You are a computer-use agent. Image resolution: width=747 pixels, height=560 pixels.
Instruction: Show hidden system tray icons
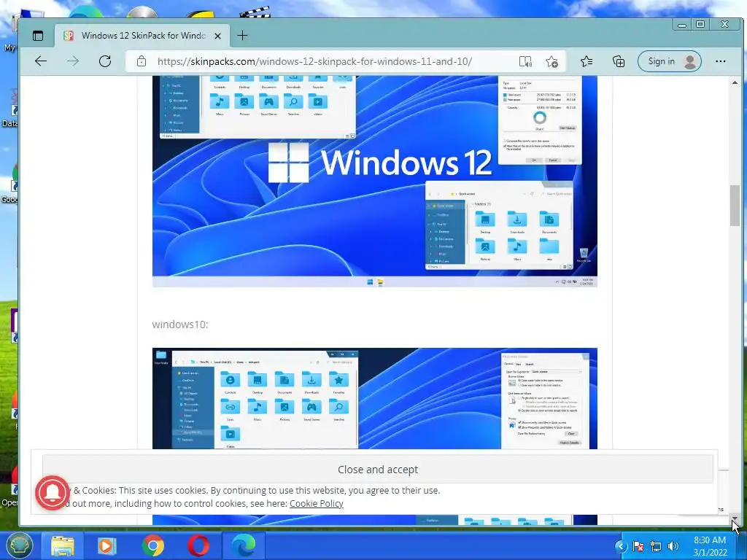[621, 546]
